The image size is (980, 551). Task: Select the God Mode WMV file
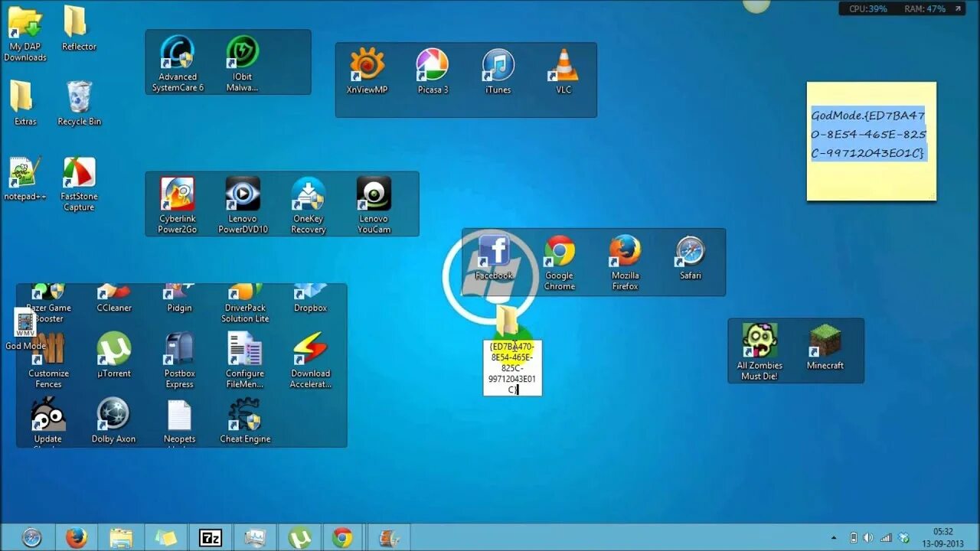pos(25,329)
